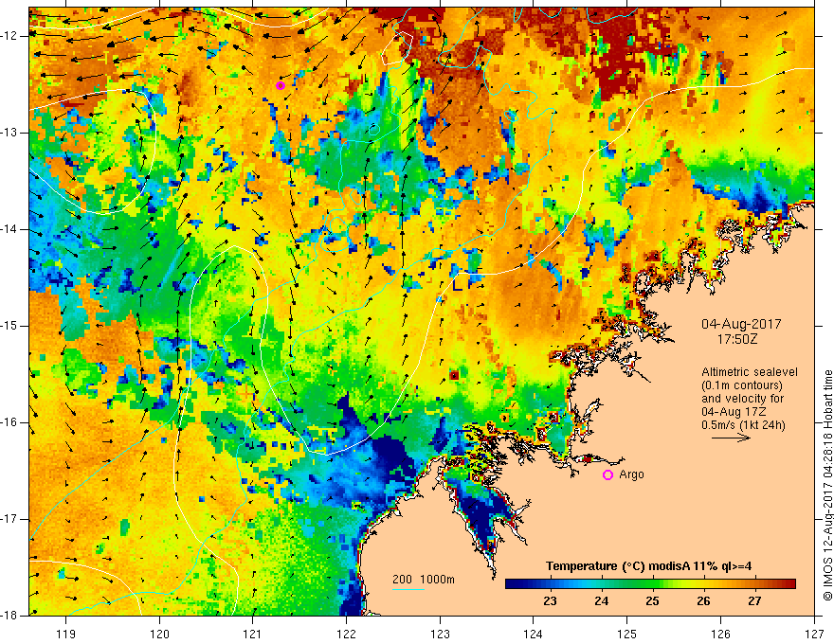Click the colorbar tick label '25'
This screenshot has width=834, height=644.
[653, 601]
